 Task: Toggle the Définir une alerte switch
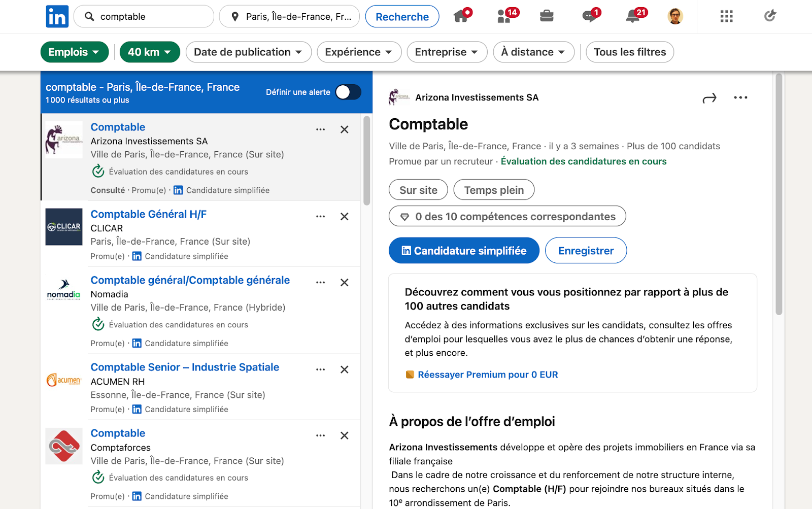pyautogui.click(x=348, y=92)
